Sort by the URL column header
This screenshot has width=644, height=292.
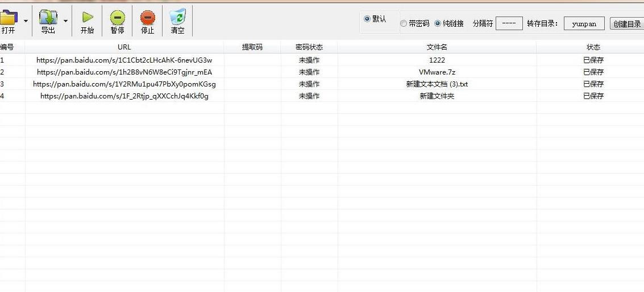point(124,47)
